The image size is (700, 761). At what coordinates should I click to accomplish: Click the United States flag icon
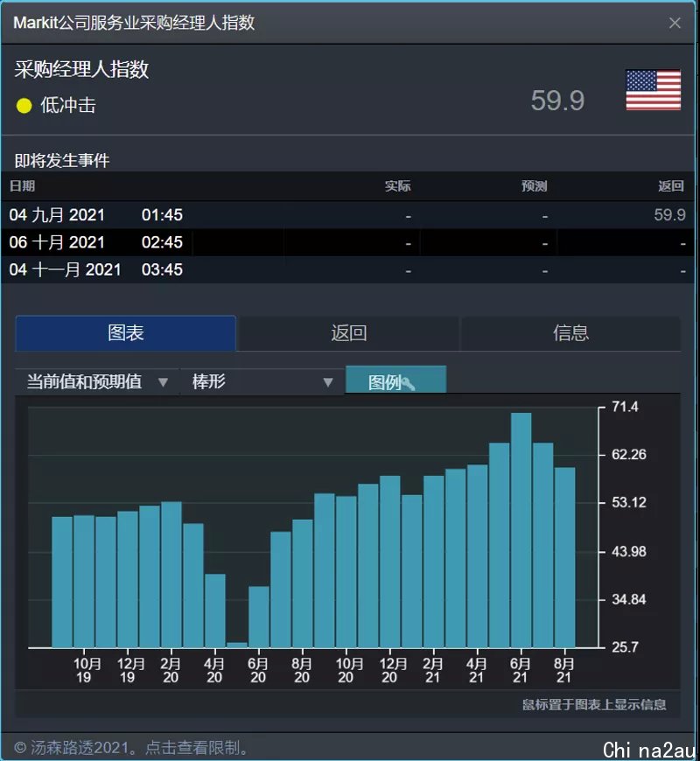pyautogui.click(x=653, y=90)
